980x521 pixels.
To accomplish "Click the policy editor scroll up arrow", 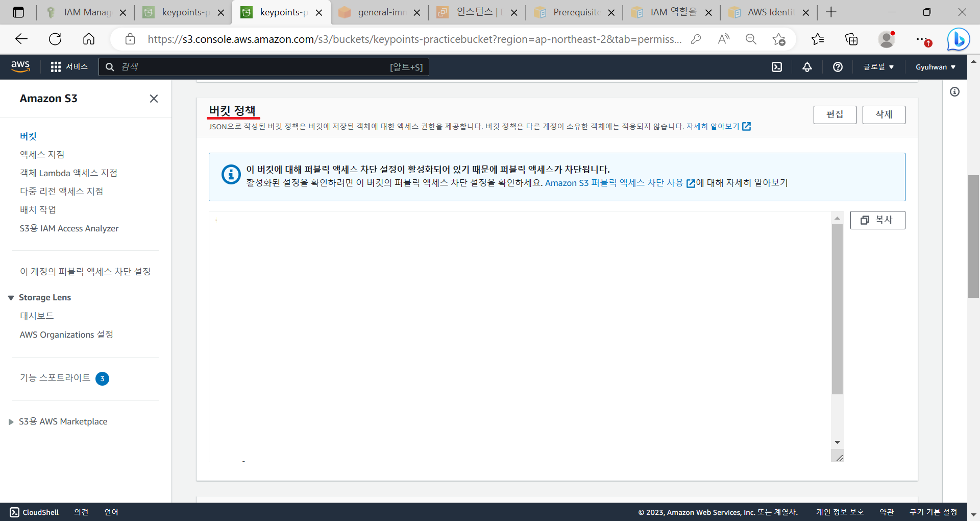I will (x=837, y=218).
